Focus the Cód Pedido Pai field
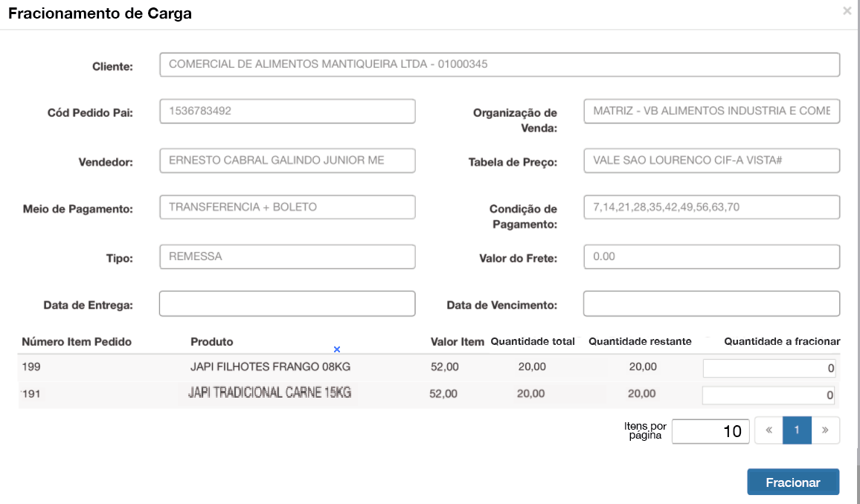 pos(287,112)
